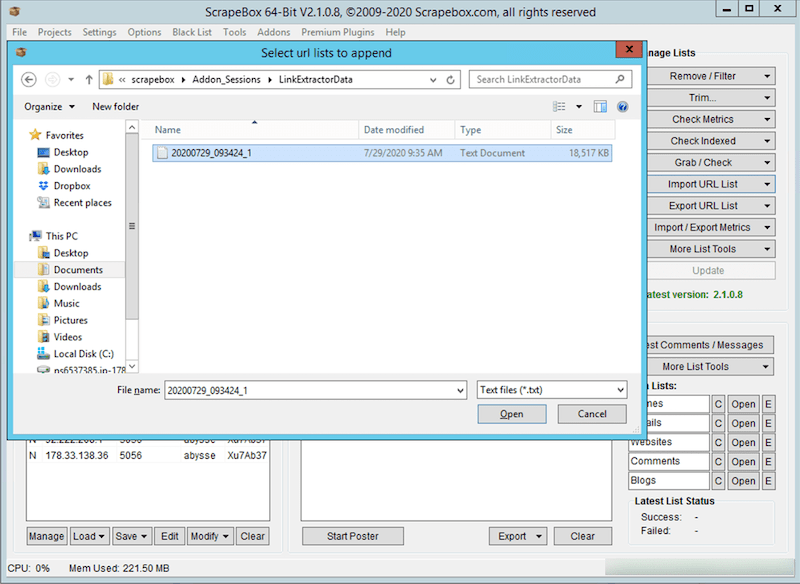Click the 18,517 KB size cell

[x=589, y=153]
